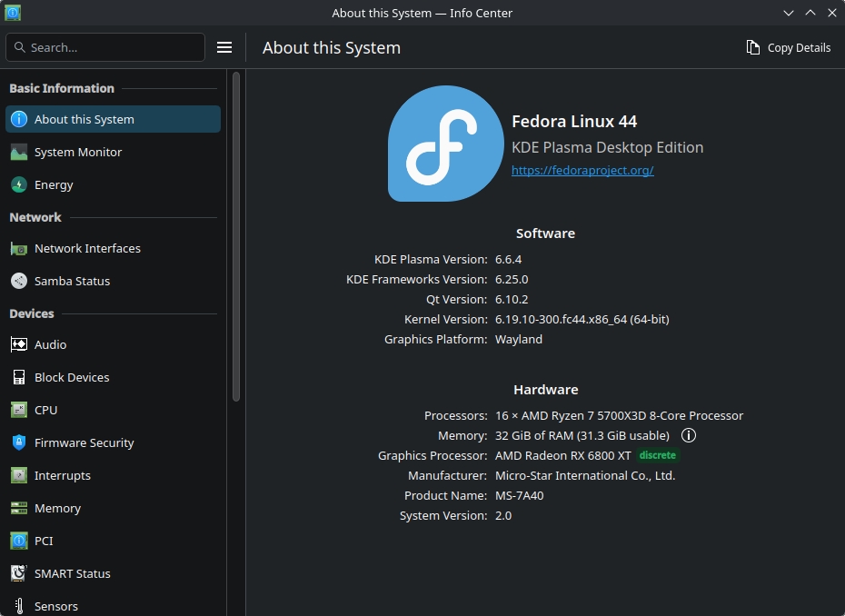Screen dimensions: 845x616
Task: Open the Interrupts page
Action: click(x=114, y=475)
